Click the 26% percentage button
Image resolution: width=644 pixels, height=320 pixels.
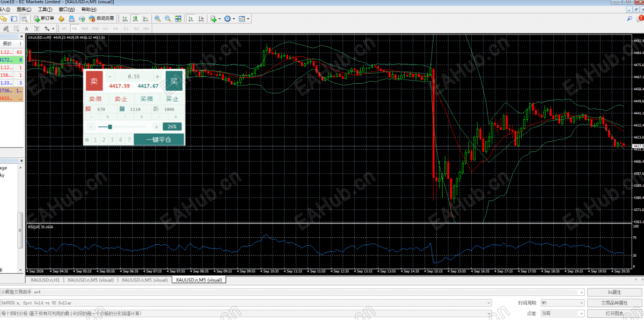(x=172, y=127)
